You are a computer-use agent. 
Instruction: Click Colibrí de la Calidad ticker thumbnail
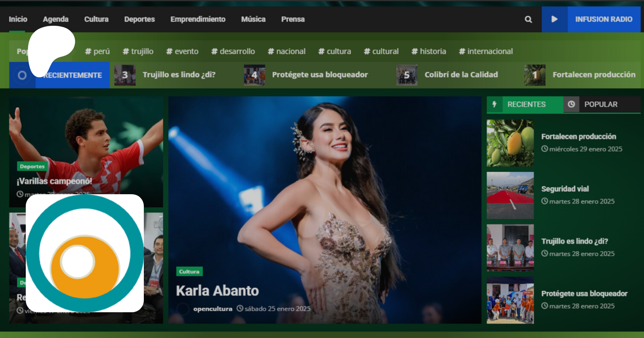(407, 75)
